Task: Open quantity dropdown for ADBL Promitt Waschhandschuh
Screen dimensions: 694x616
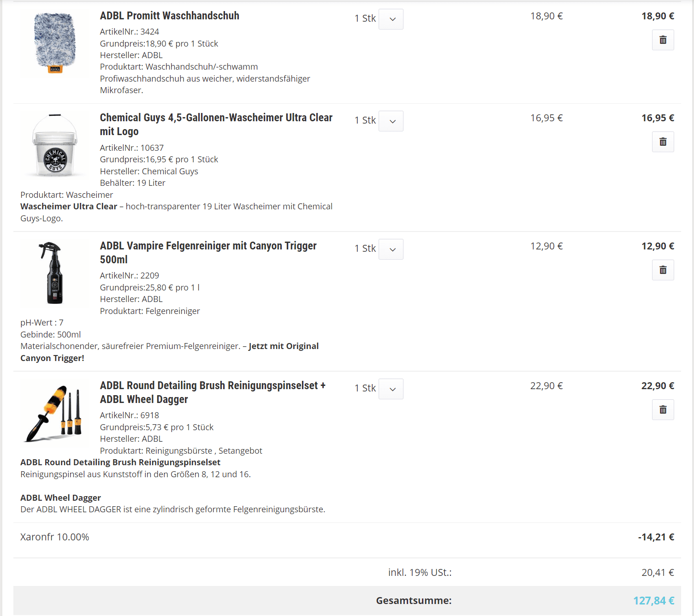Action: 391,19
